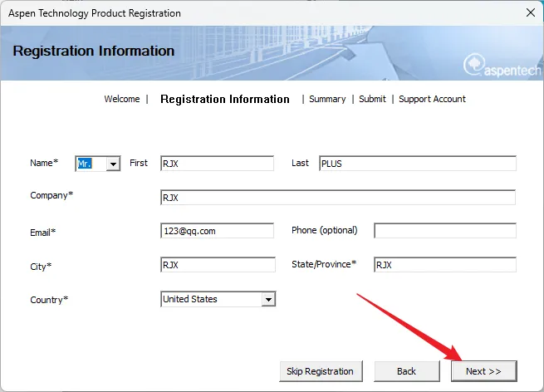Click the First name field containing RJX

217,164
